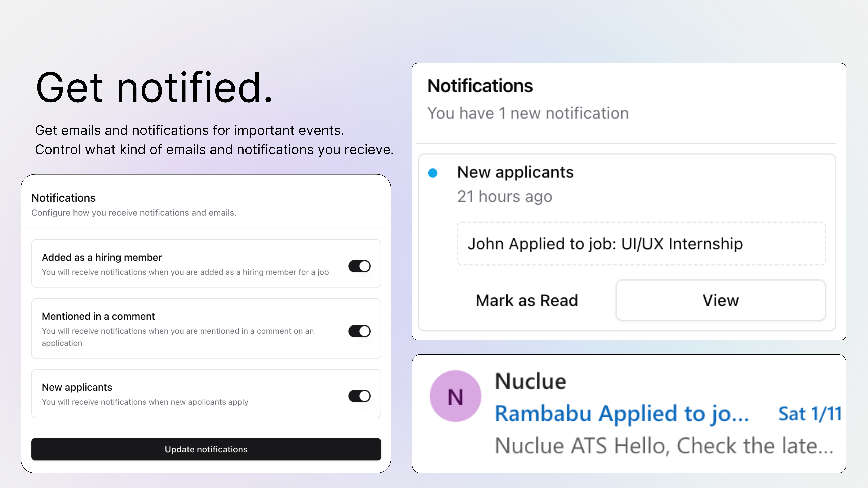Toggle the 'Added as a hiring member' switch
Image resolution: width=868 pixels, height=488 pixels.
pos(359,266)
